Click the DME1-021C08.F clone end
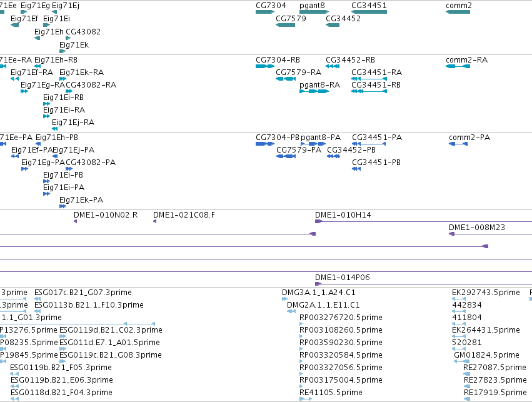Viewport: 532px width, 402px height. 154,221
